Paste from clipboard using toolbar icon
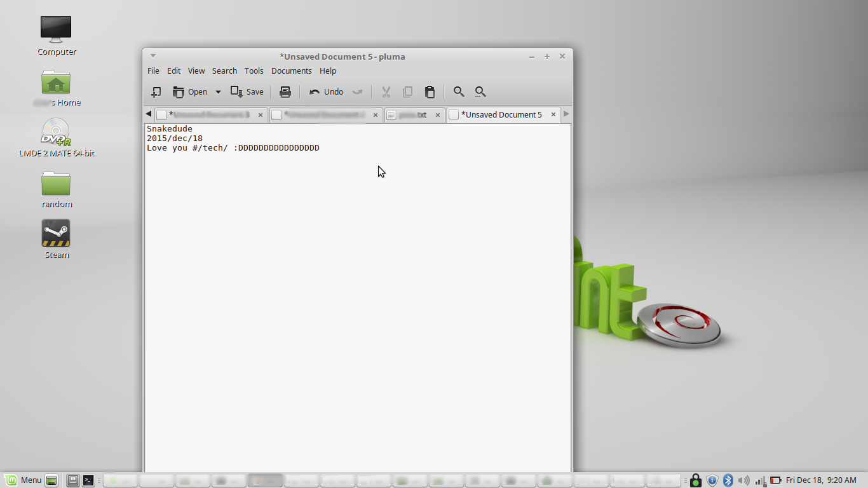Viewport: 868px width, 488px height. coord(430,92)
